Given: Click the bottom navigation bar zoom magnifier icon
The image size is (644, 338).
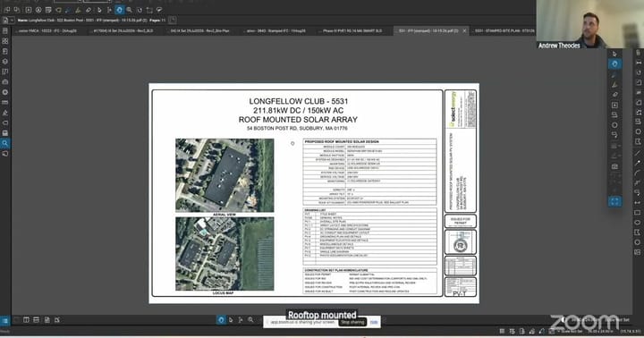Looking at the screenshot, I should (250, 319).
